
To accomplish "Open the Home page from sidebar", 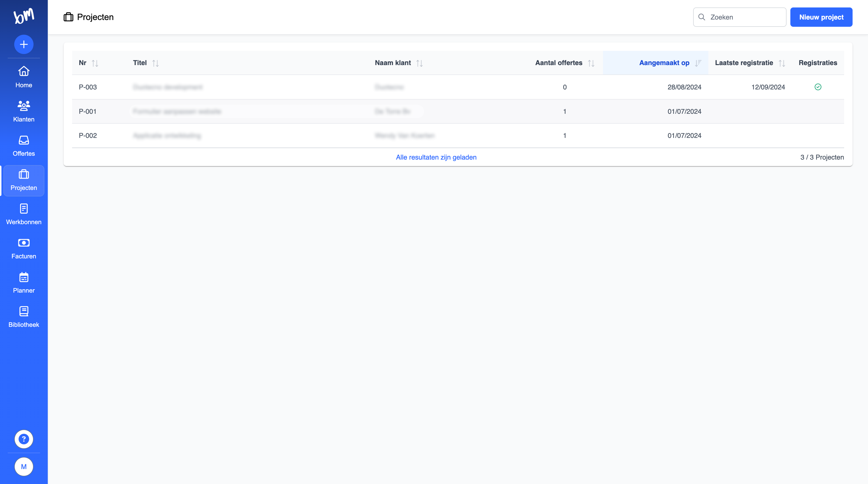I will 24,77.
